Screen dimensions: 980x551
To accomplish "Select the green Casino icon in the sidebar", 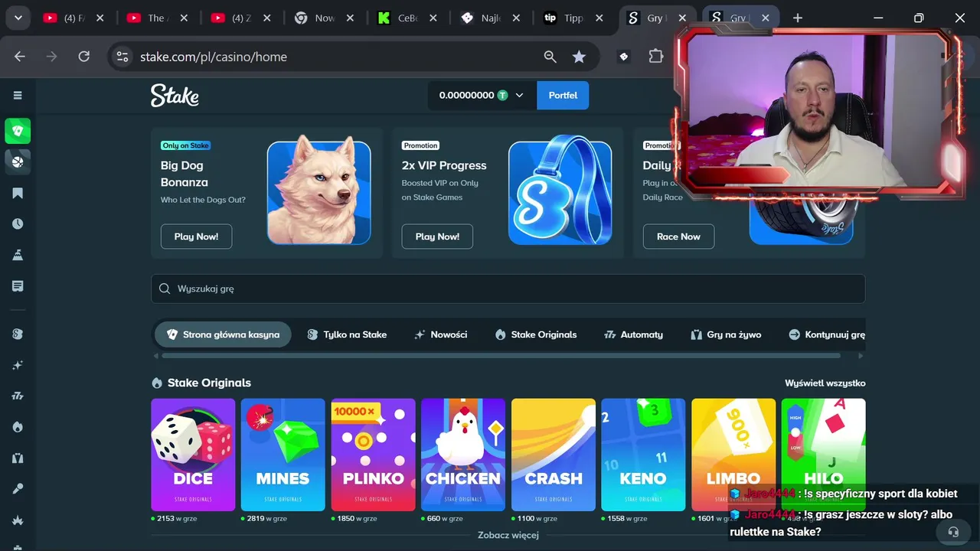I will (x=18, y=131).
